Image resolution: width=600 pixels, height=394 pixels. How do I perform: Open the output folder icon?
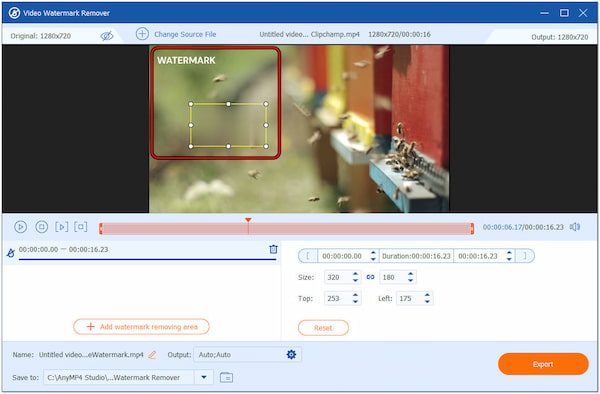click(227, 377)
